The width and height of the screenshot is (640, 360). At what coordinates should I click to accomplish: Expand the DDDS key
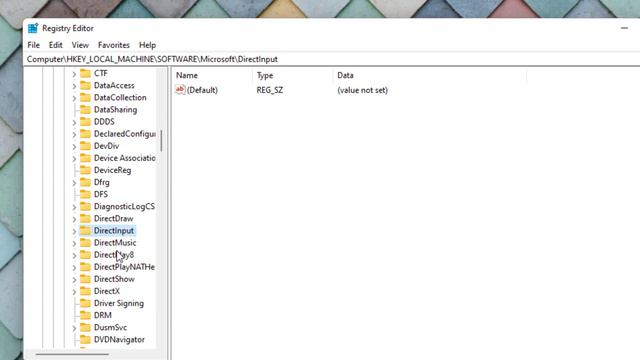click(74, 122)
